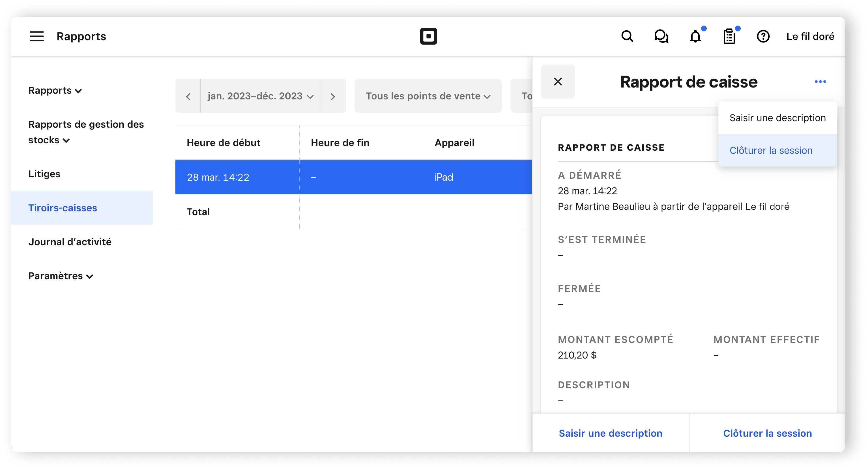
Task: Open the Tous les points de vente dropdown
Action: 428,96
